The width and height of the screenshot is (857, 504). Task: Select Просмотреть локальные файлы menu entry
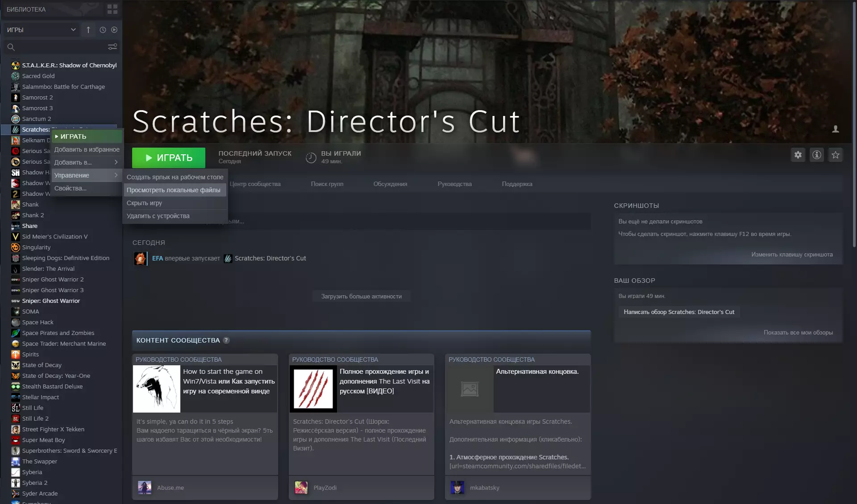[174, 190]
